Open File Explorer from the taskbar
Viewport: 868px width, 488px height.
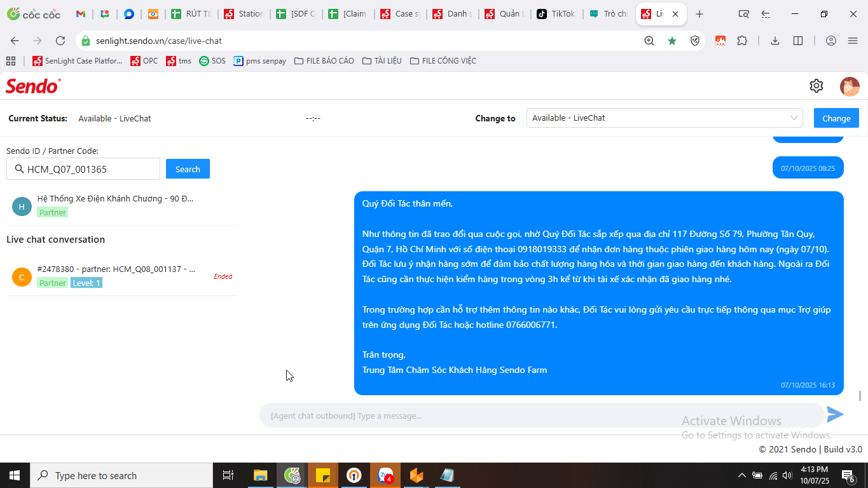pos(261,475)
